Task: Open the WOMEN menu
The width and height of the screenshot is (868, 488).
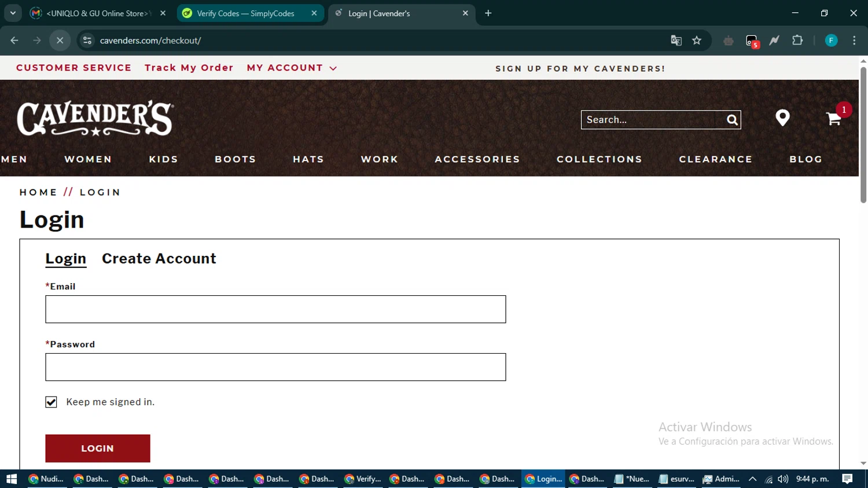Action: pyautogui.click(x=88, y=159)
